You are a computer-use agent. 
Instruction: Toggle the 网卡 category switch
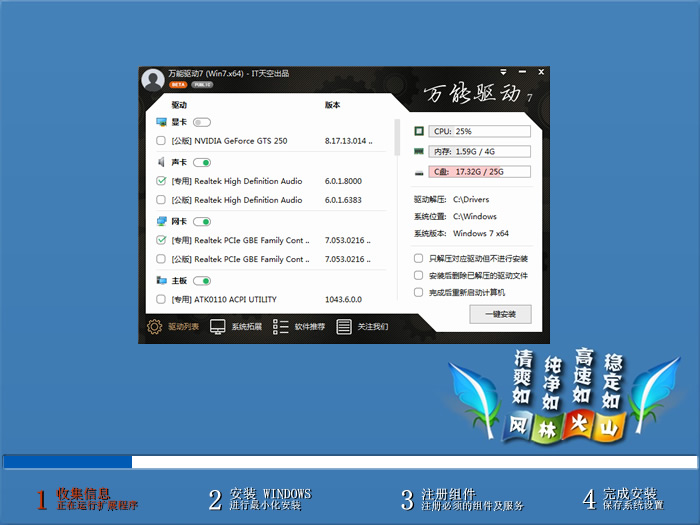pyautogui.click(x=202, y=221)
